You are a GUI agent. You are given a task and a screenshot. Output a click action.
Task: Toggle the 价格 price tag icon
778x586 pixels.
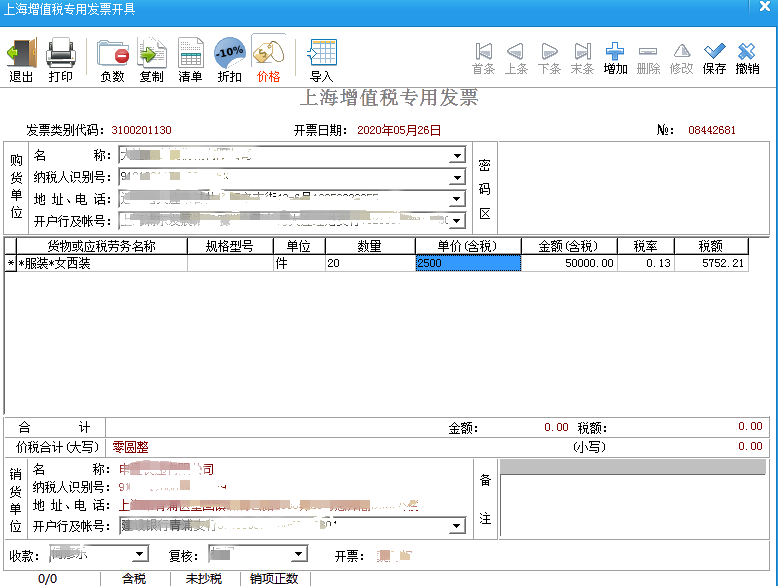(268, 60)
